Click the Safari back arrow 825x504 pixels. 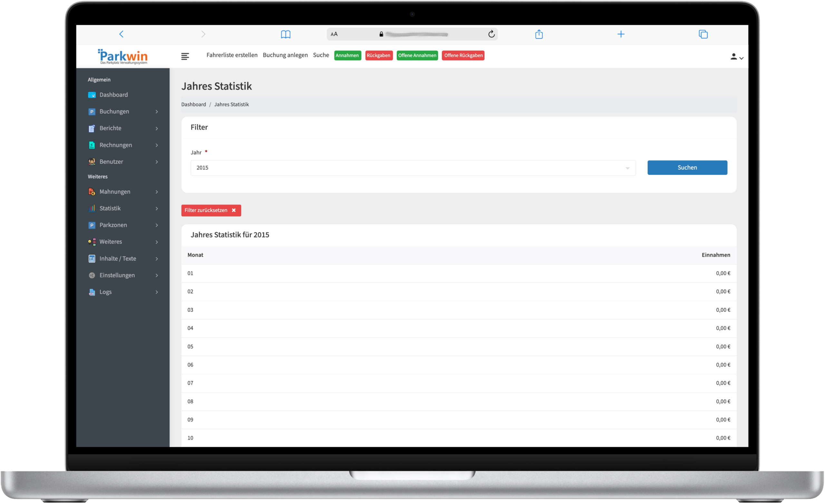121,34
